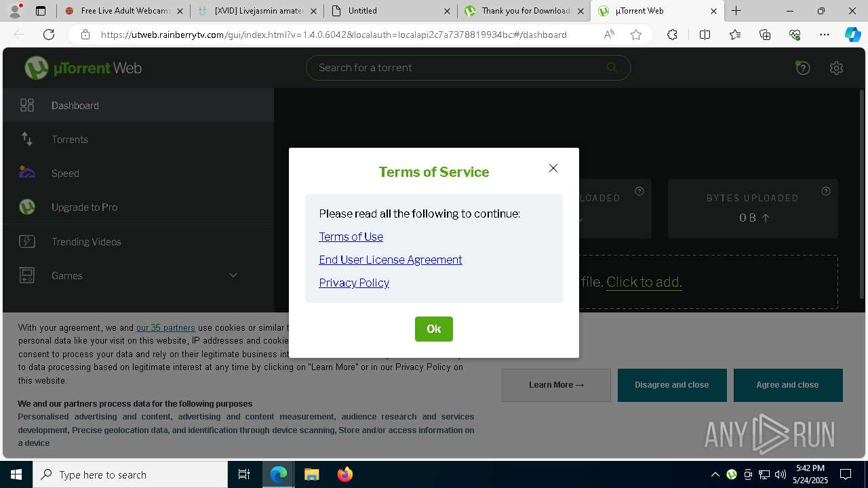View site information lock icon
868x488 pixels.
(85, 35)
